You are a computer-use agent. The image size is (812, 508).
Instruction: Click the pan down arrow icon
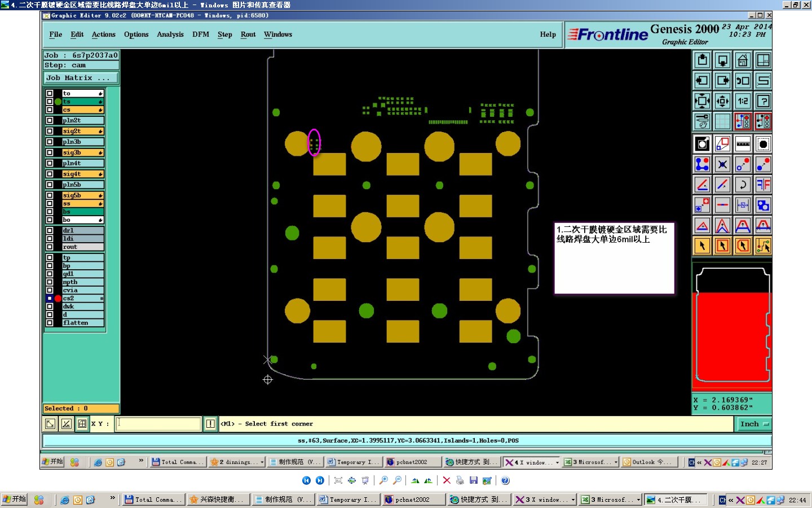(x=722, y=60)
